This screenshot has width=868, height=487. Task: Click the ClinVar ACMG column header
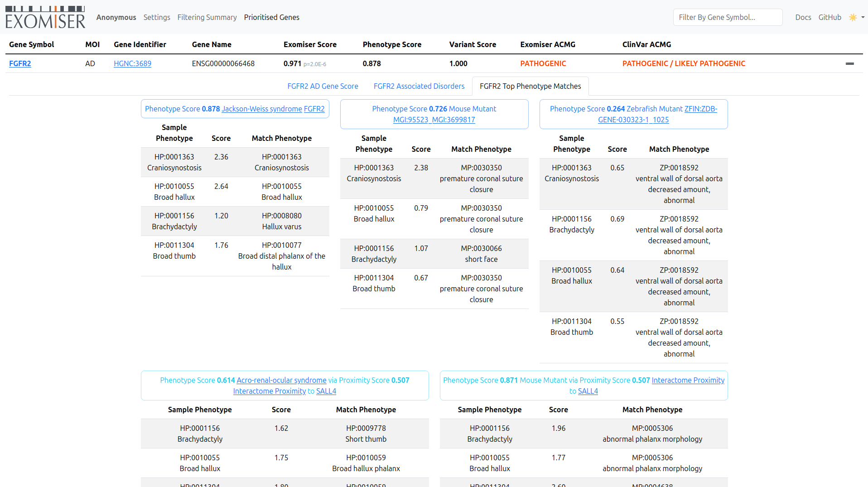coord(646,44)
